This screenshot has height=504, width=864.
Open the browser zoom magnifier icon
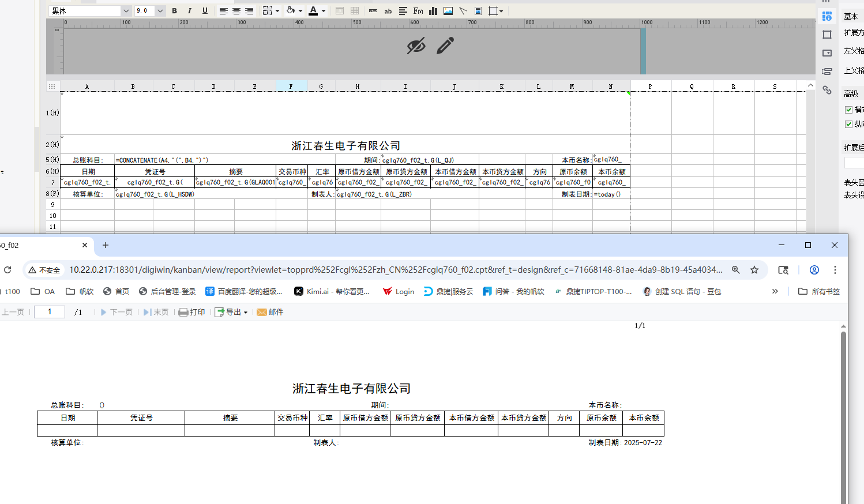pyautogui.click(x=736, y=270)
